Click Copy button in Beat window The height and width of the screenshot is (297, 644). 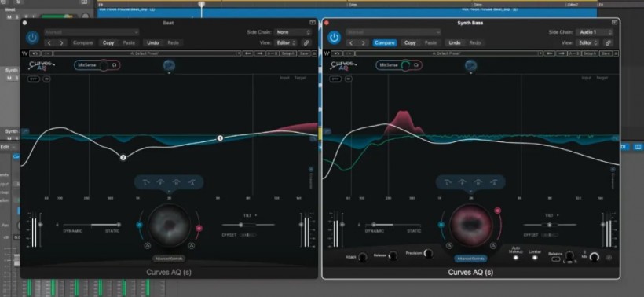[108, 42]
